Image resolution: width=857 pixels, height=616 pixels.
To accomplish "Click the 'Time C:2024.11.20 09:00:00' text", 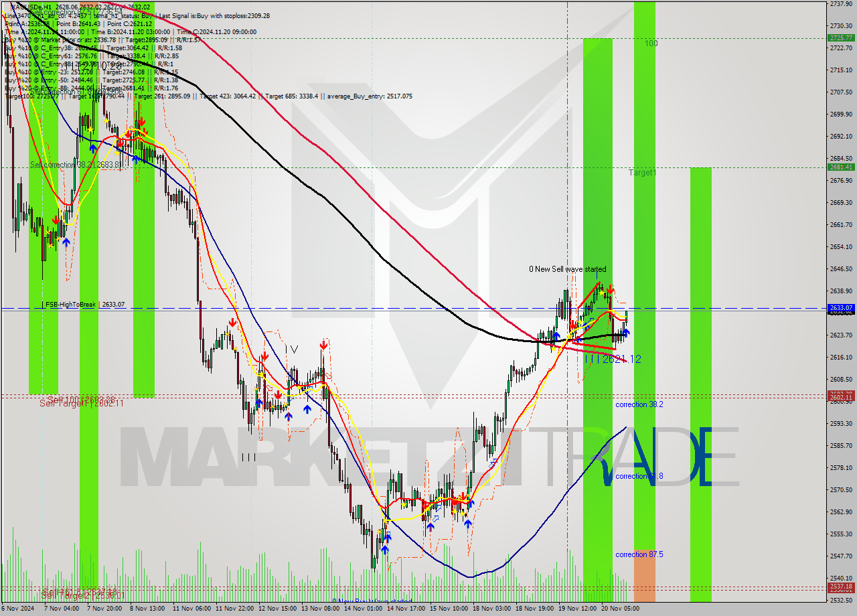I will pos(217,31).
